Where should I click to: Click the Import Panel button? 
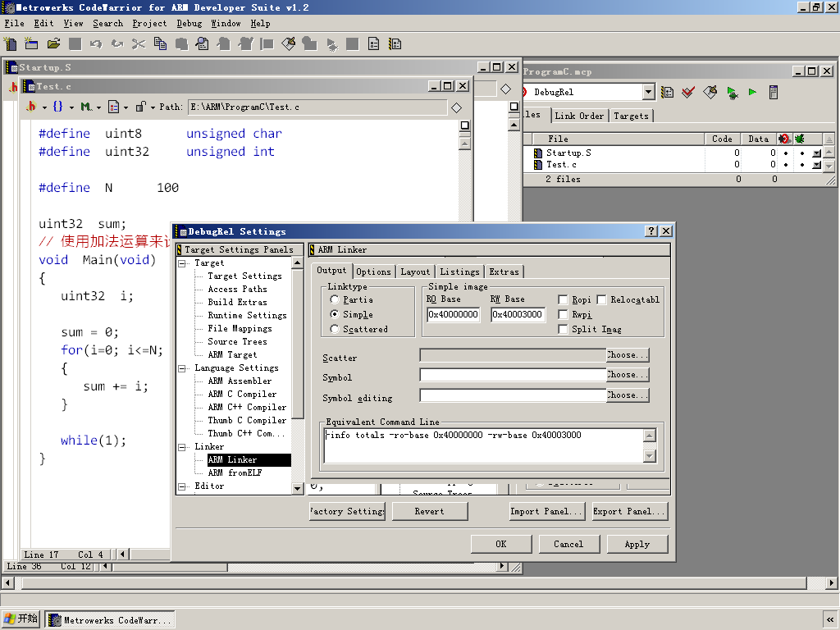click(547, 511)
